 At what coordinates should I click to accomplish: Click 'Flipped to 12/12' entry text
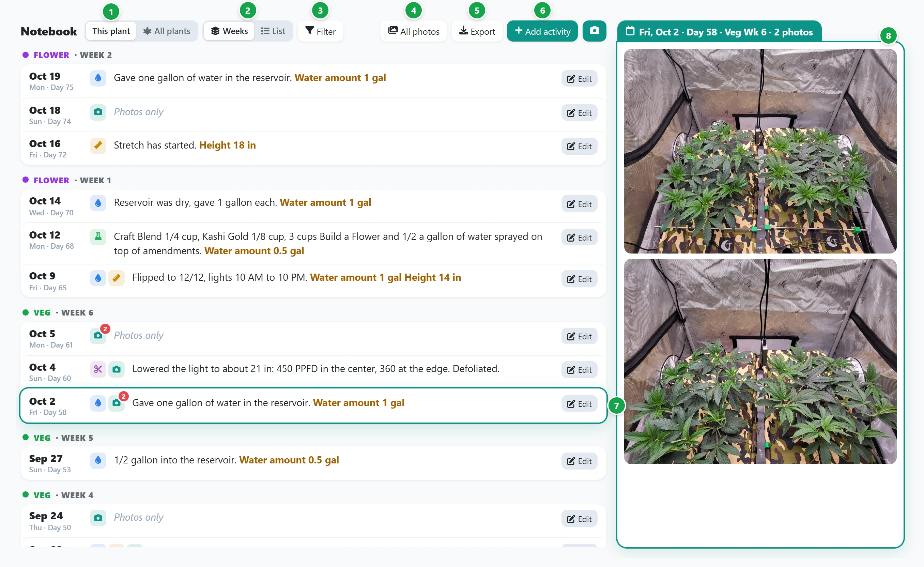point(220,277)
